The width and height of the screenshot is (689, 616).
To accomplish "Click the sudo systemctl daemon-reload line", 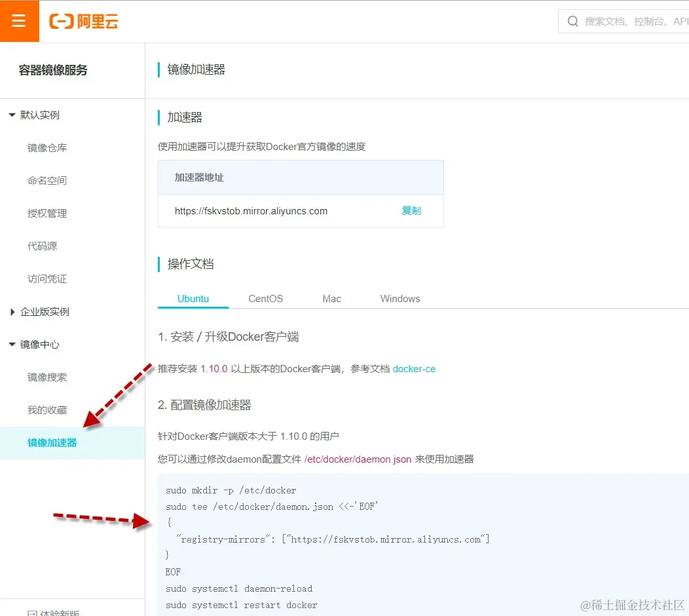I will point(239,588).
